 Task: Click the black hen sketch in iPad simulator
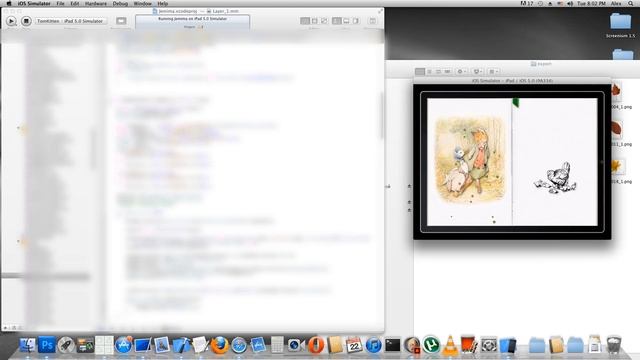tap(556, 178)
